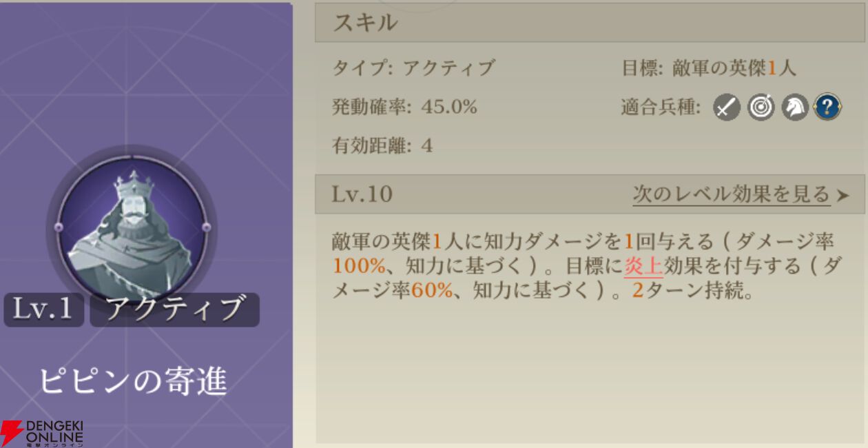868x448 pixels.
Task: Select the 発動確率 45.0% stat
Action: coord(404,107)
